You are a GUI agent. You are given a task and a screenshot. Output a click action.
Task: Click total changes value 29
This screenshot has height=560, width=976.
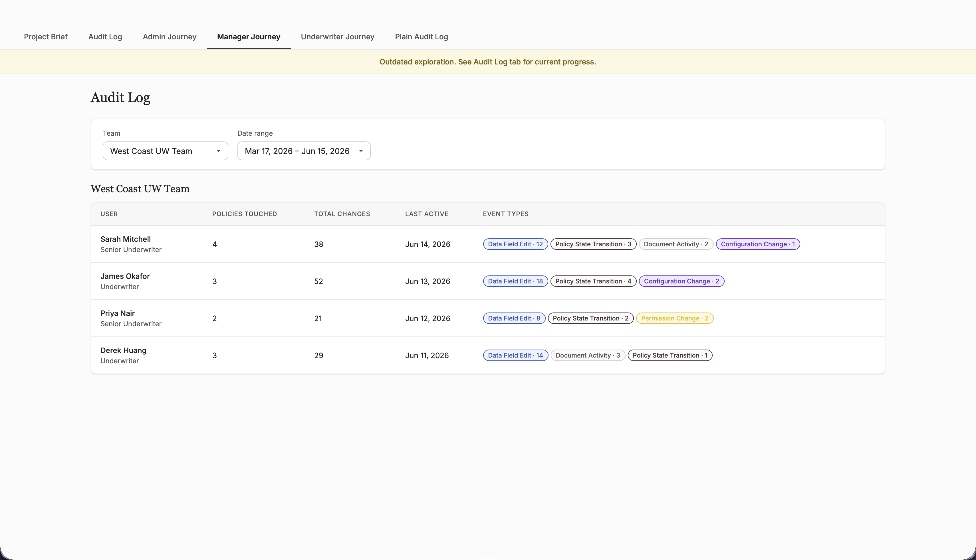[319, 355]
